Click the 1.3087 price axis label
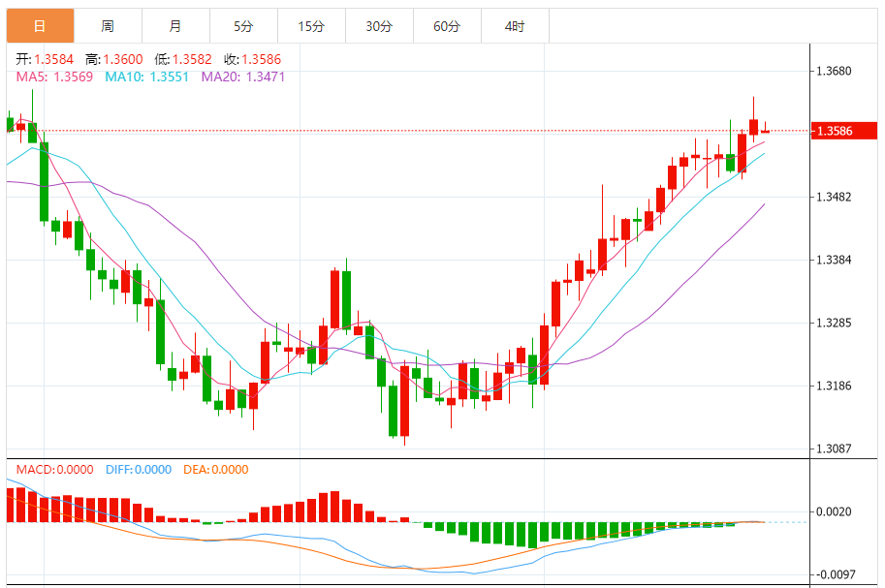Viewport: 885px width, 588px height. coord(835,449)
